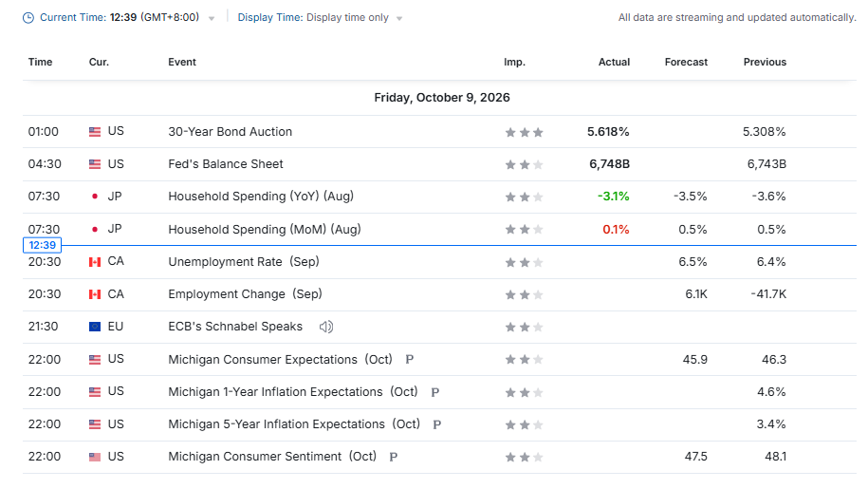Click importance stars for Unemployment Rate (Sep)

pyautogui.click(x=525, y=262)
